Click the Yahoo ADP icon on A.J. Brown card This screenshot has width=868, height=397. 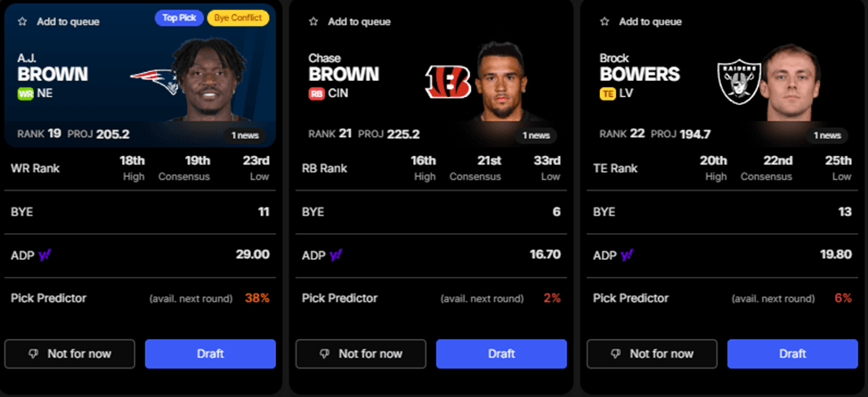pos(45,255)
